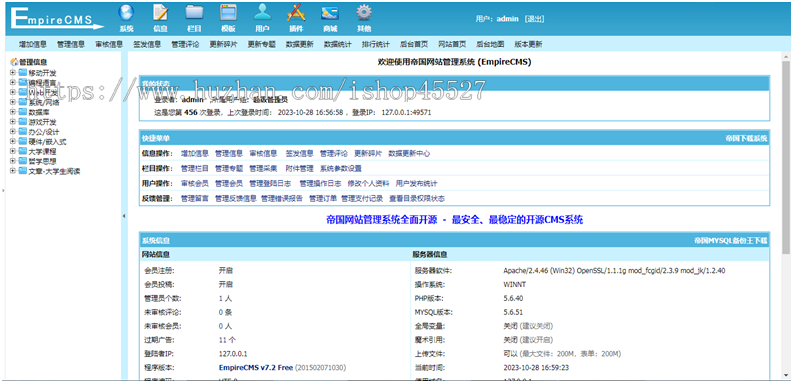Click 管理采集 in the quick menu

tap(263, 168)
